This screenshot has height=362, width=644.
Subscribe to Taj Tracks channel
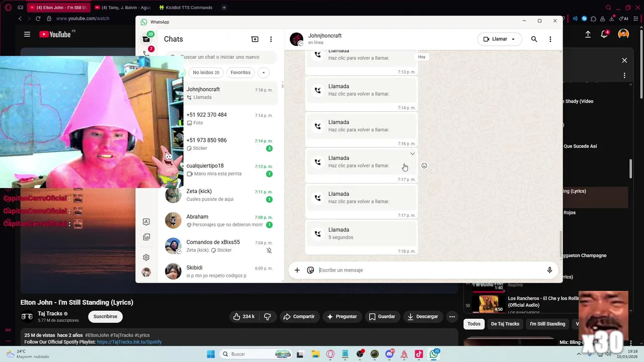coord(105,316)
